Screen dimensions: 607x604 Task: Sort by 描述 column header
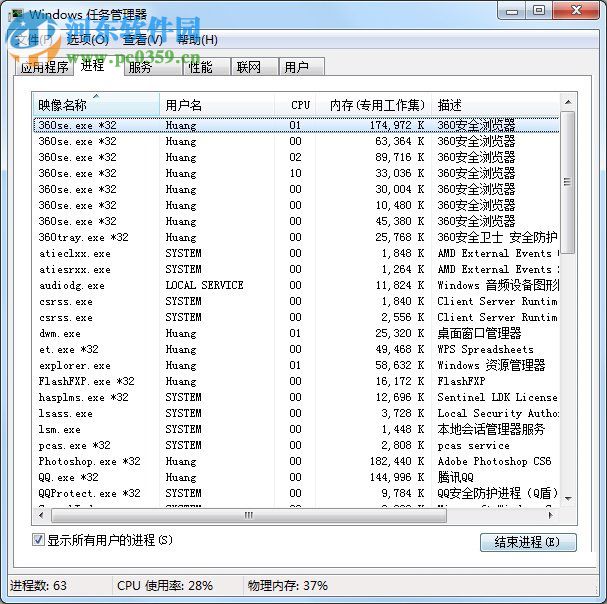(x=496, y=105)
